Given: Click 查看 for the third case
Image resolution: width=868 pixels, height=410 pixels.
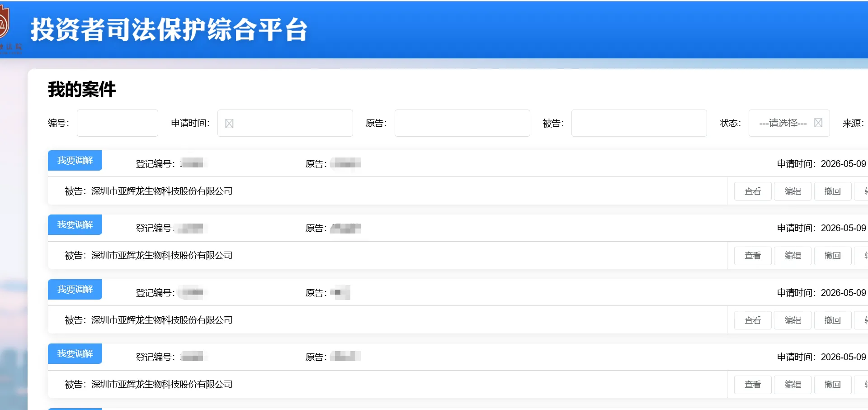Looking at the screenshot, I should (753, 320).
